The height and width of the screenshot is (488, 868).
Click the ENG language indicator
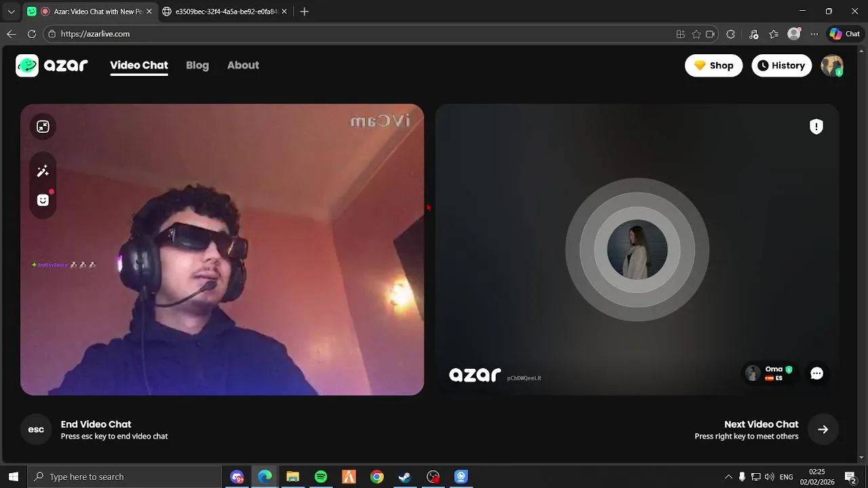coord(787,476)
